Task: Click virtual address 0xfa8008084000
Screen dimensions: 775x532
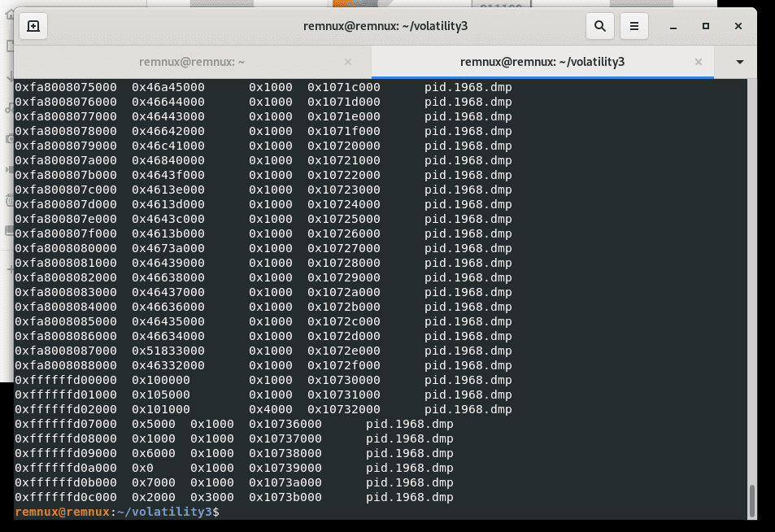Action: 66,307
